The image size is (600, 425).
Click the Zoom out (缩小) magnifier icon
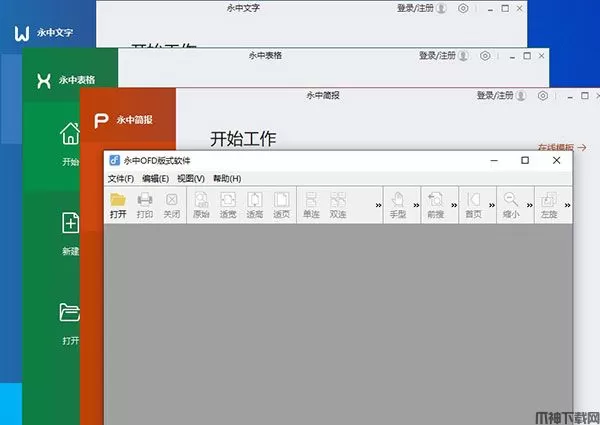pyautogui.click(x=511, y=200)
